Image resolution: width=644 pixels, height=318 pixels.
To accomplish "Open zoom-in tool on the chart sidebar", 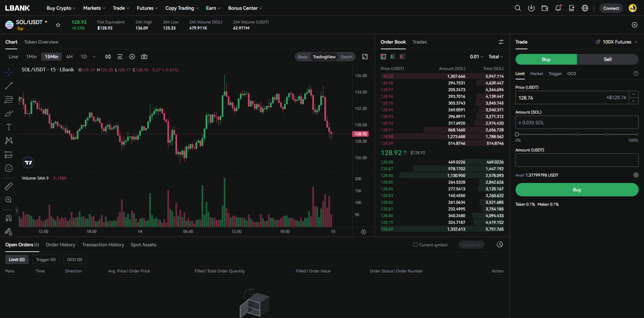I will click(9, 200).
